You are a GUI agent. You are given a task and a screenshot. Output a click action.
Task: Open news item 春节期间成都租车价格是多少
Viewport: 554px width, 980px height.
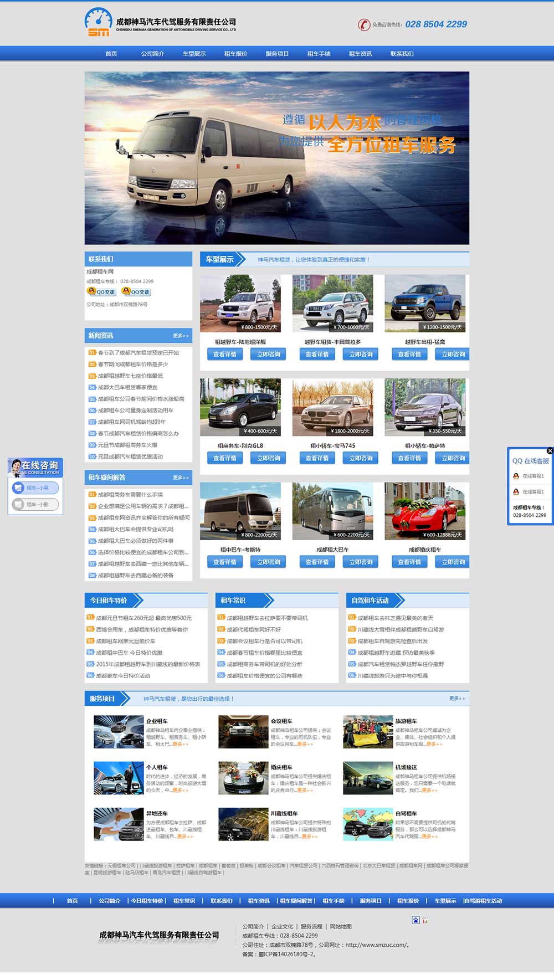pyautogui.click(x=133, y=365)
